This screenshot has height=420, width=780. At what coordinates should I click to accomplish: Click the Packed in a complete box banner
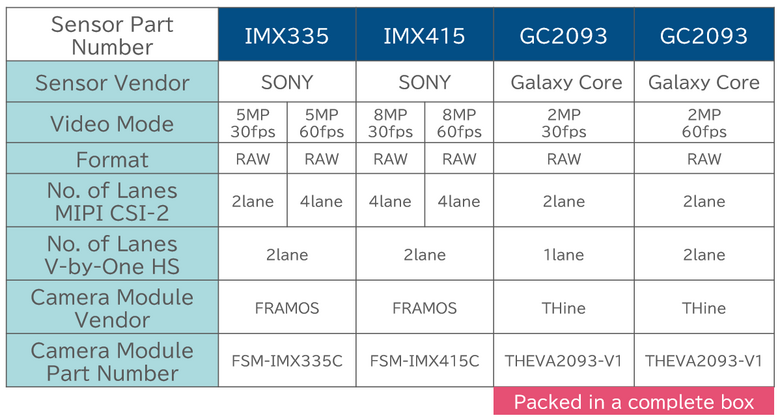click(x=634, y=402)
